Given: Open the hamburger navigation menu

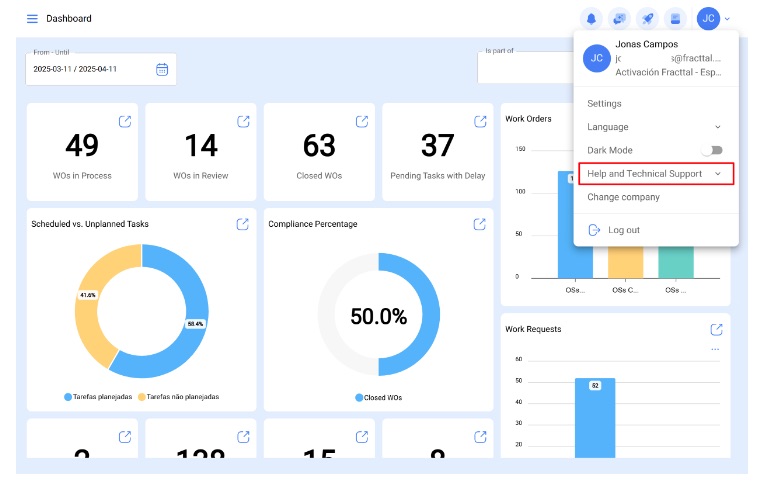Looking at the screenshot, I should tap(32, 19).
